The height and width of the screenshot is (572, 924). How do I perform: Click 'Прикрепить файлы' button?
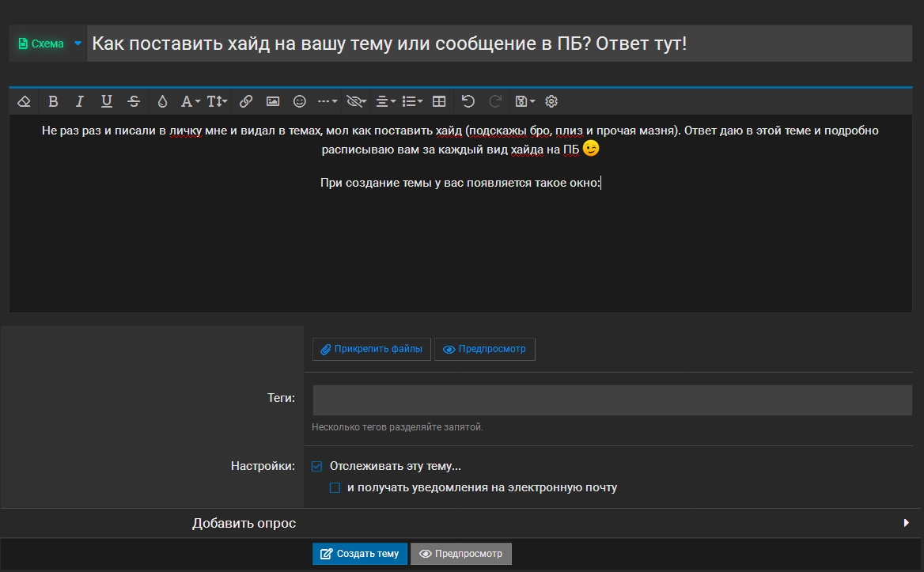pos(372,349)
